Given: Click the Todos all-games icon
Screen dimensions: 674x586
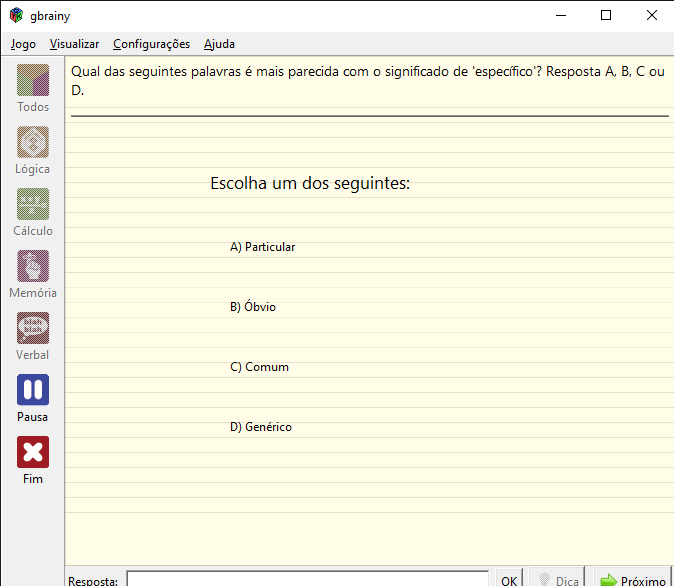Looking at the screenshot, I should click(33, 80).
